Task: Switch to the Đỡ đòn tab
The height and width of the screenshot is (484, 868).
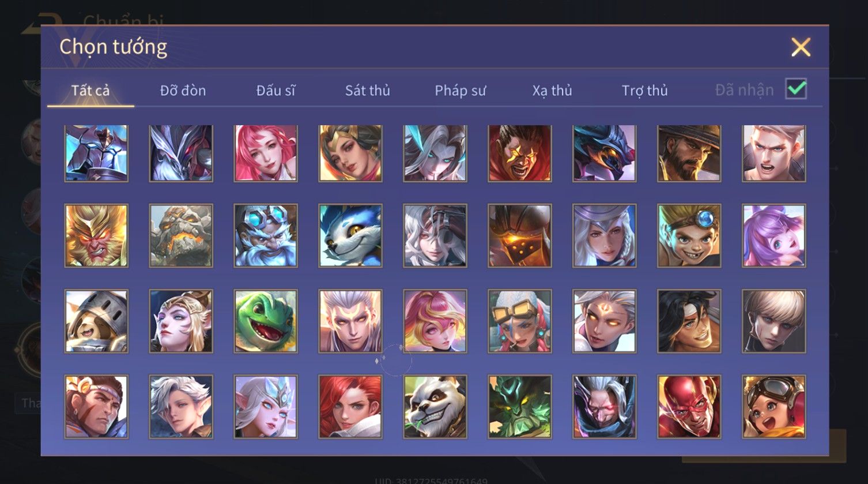Action: [x=183, y=91]
